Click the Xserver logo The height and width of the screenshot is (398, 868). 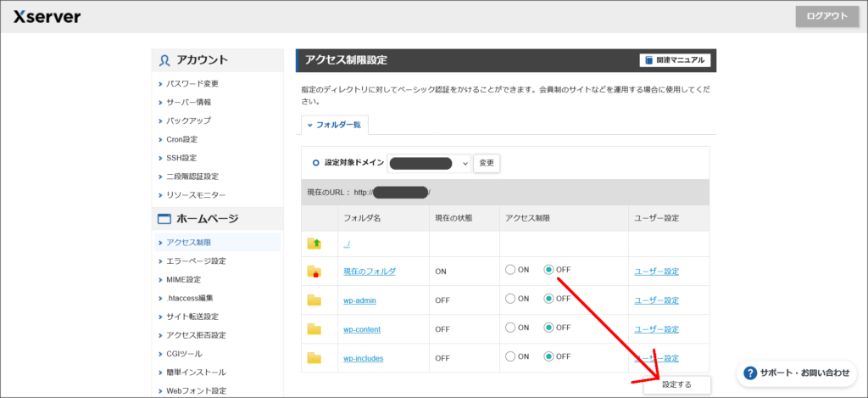click(47, 17)
